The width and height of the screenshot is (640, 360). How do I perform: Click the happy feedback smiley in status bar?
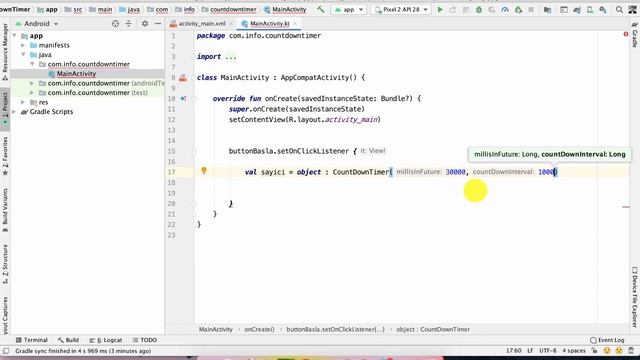point(607,351)
